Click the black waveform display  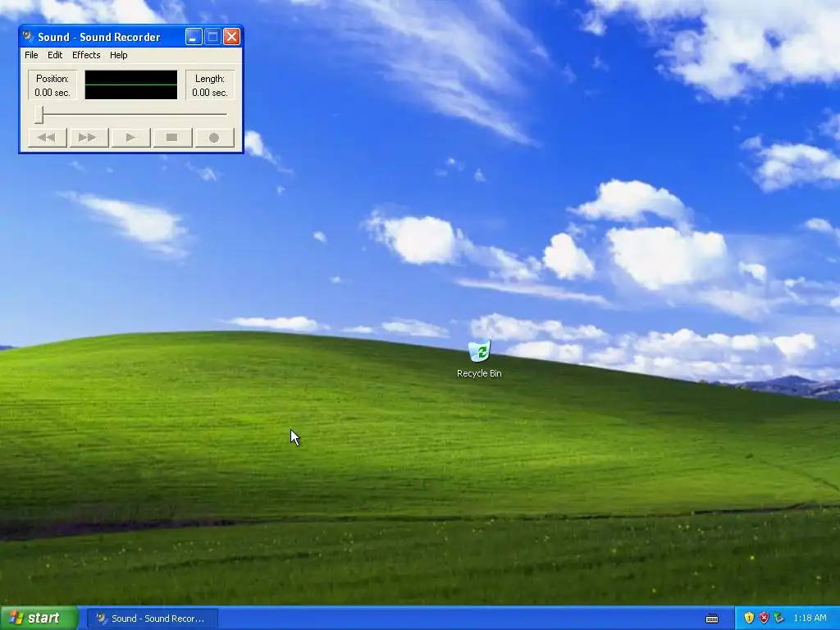[x=130, y=84]
